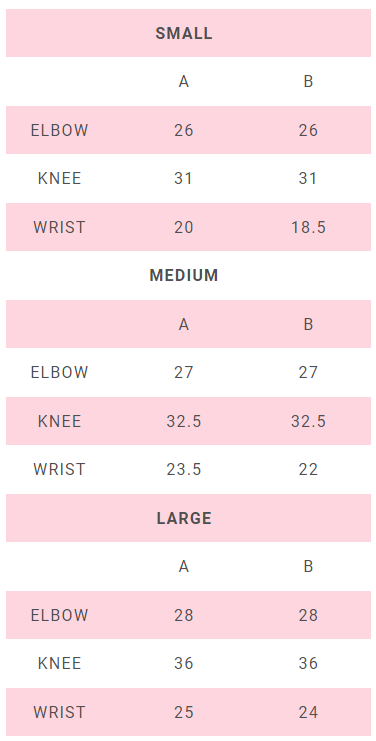The width and height of the screenshot is (376, 741).
Task: Click the SMALL section header
Action: tap(184, 34)
